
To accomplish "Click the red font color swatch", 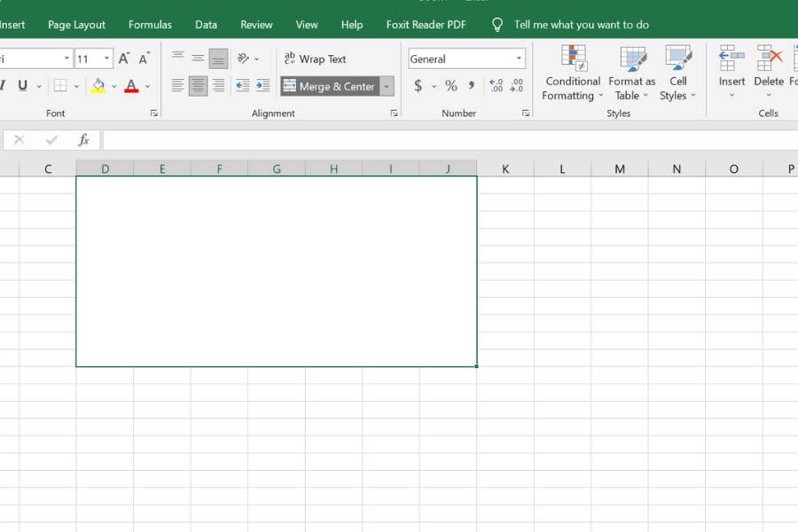I will (131, 86).
